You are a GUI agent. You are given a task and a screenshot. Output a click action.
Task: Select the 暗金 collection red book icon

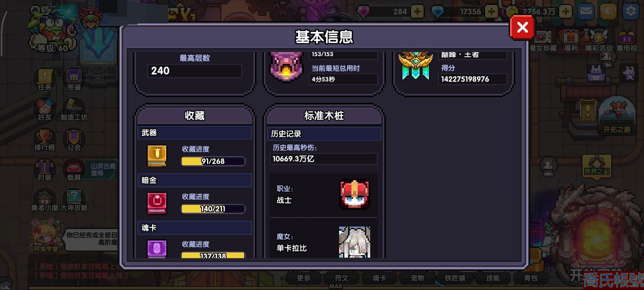157,203
